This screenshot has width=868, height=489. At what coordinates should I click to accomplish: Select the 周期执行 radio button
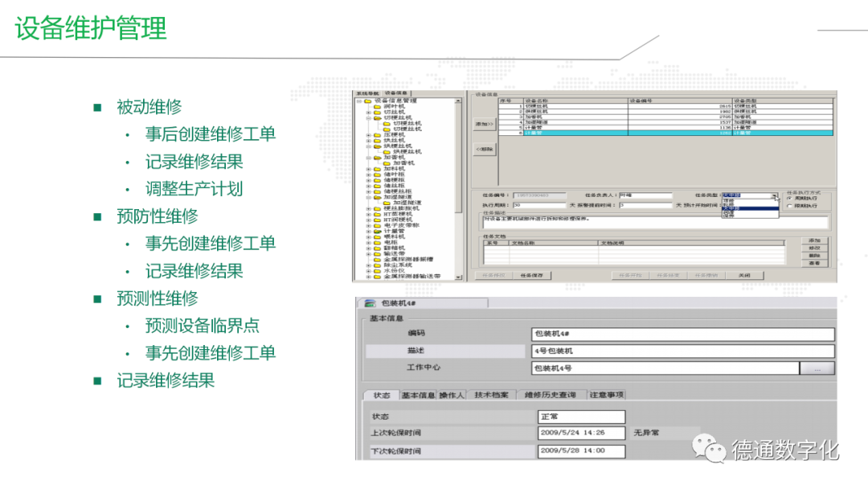click(x=788, y=198)
